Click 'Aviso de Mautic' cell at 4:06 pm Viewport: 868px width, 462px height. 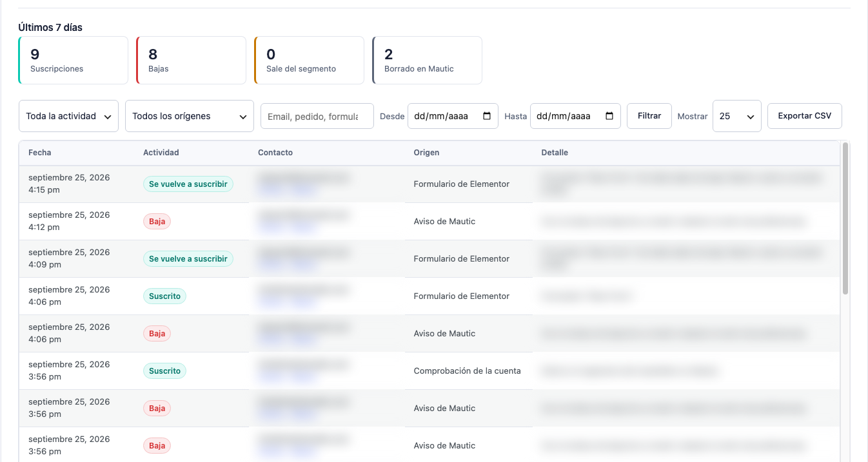coord(444,333)
